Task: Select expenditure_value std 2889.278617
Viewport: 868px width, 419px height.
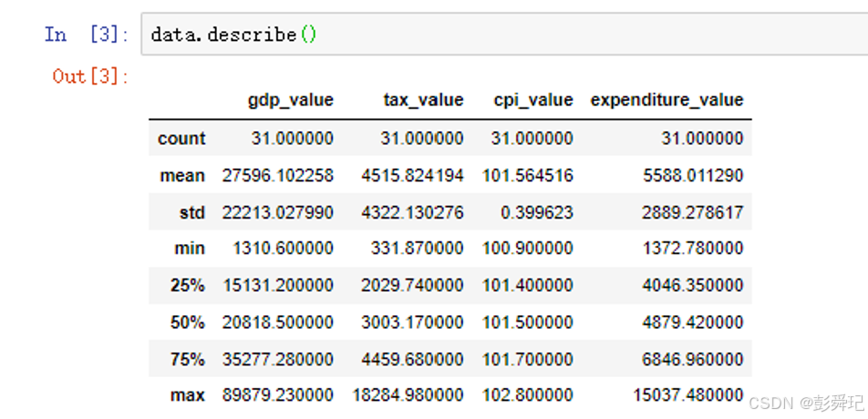Action: coord(693,212)
